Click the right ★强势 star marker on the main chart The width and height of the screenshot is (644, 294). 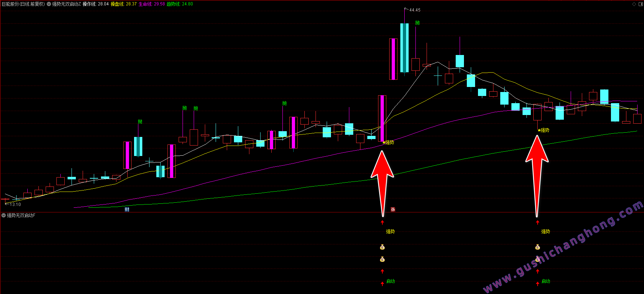[x=539, y=130]
